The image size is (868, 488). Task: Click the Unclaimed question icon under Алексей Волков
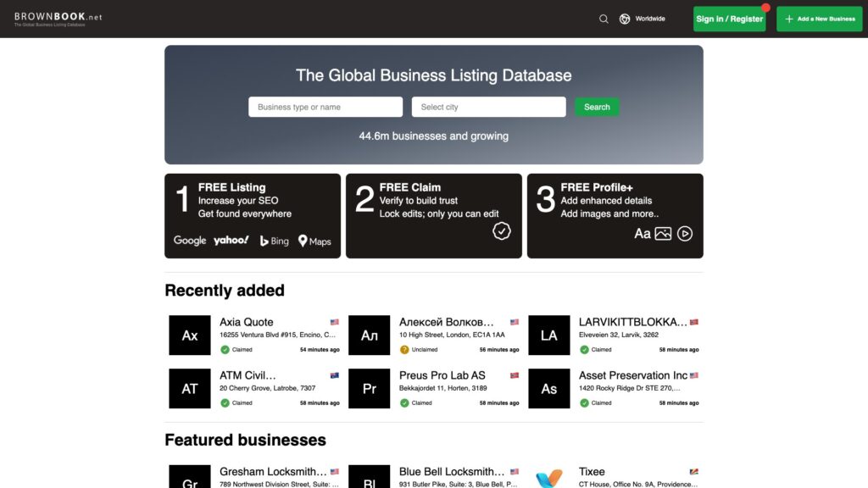404,350
